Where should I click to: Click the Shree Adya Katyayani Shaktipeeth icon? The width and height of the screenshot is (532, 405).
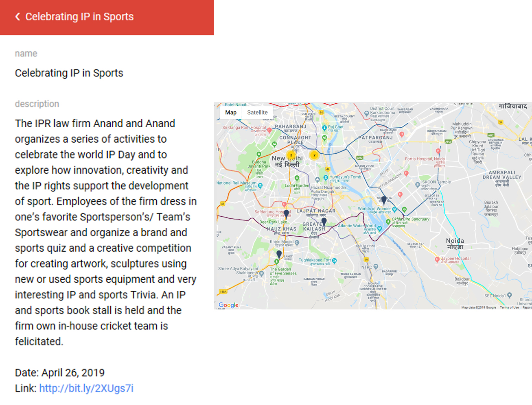click(261, 273)
